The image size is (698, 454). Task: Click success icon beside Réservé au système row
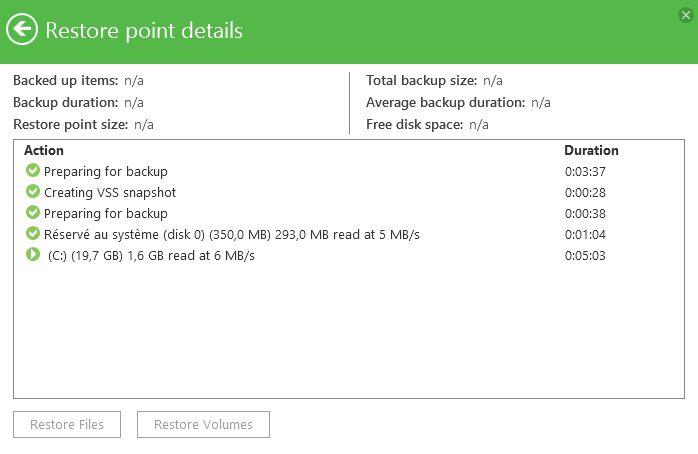(32, 234)
